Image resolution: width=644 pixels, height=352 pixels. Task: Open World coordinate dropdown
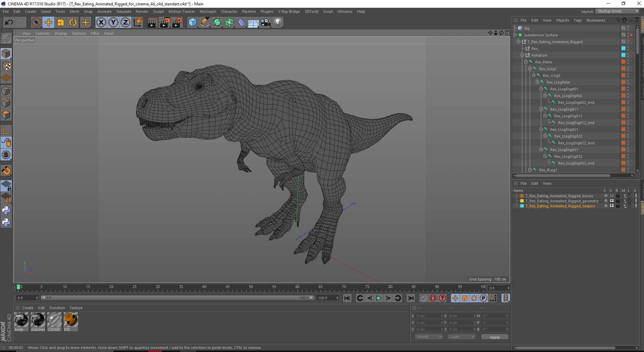click(x=429, y=337)
